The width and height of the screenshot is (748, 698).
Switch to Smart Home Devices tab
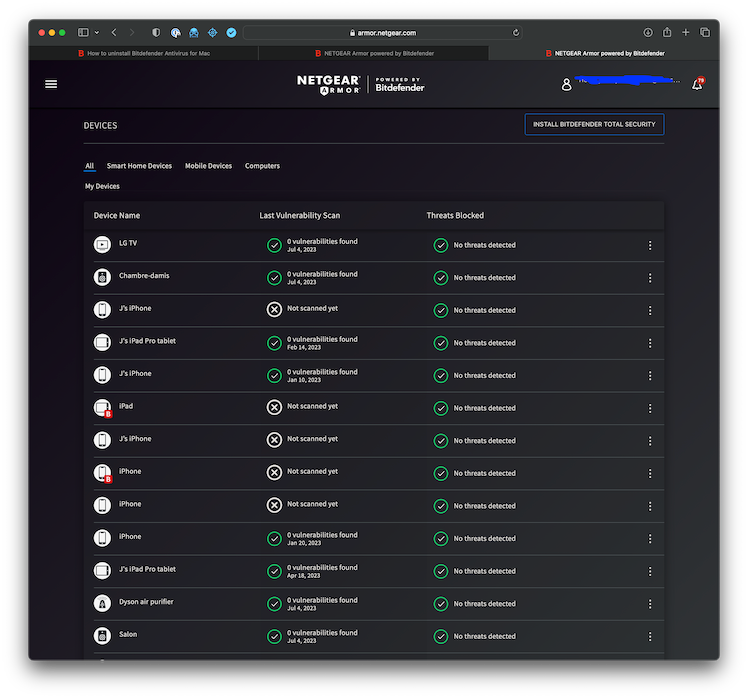[139, 166]
